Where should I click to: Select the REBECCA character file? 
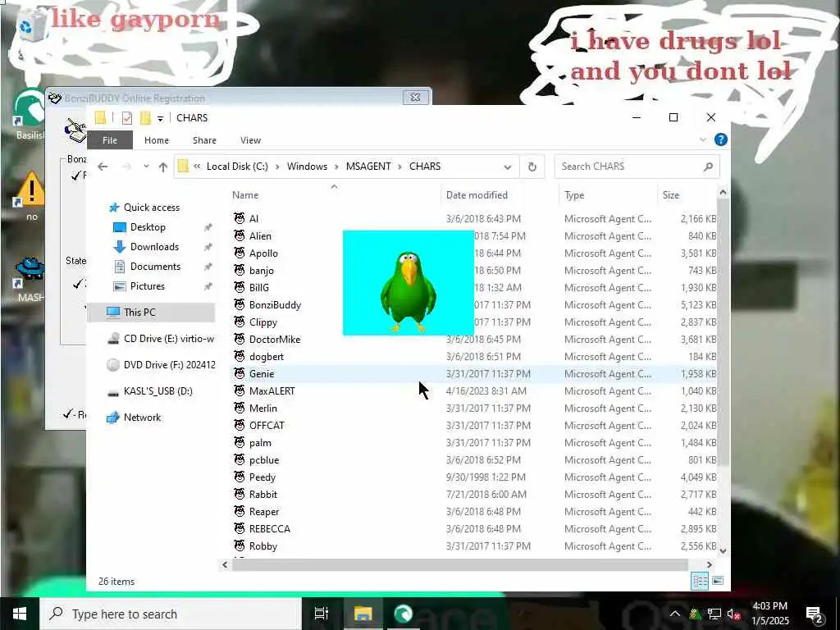262,529
